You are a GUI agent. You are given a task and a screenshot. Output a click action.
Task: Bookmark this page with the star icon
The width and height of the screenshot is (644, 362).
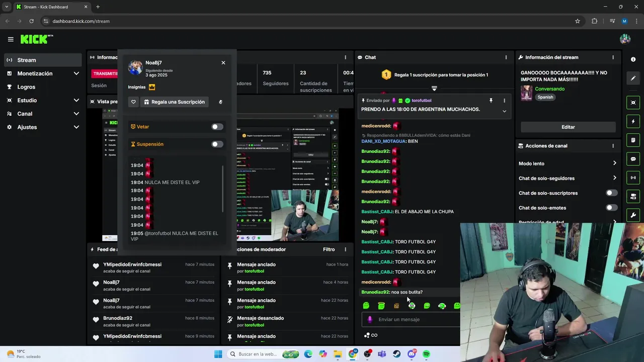point(578,21)
